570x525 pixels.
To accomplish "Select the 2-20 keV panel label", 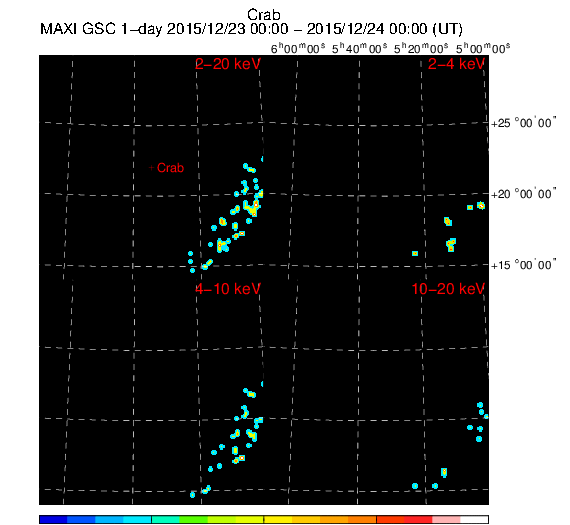I will click(228, 64).
